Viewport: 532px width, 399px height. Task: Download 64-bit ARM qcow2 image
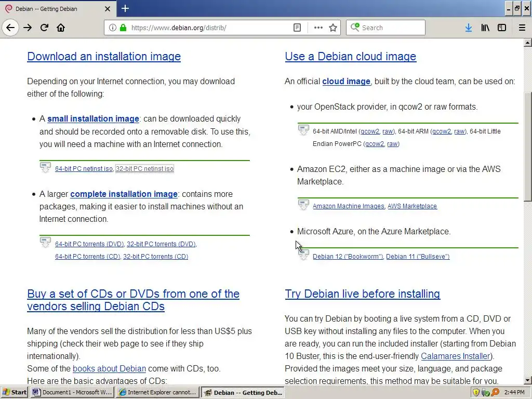tap(442, 131)
